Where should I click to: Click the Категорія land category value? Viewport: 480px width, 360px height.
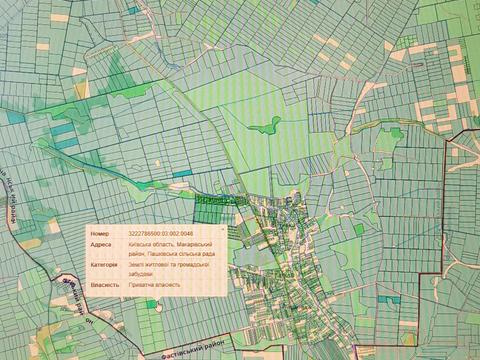click(169, 269)
